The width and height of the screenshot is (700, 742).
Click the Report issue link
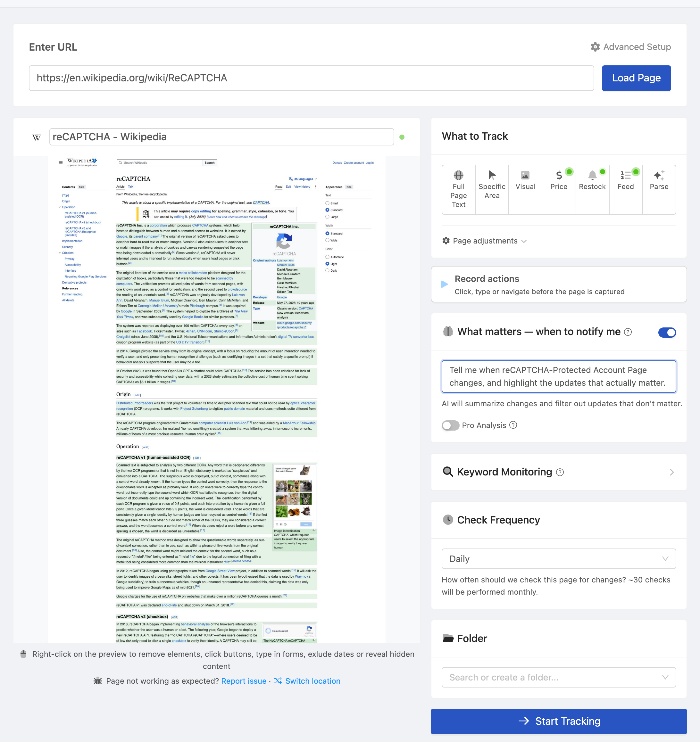click(x=244, y=681)
